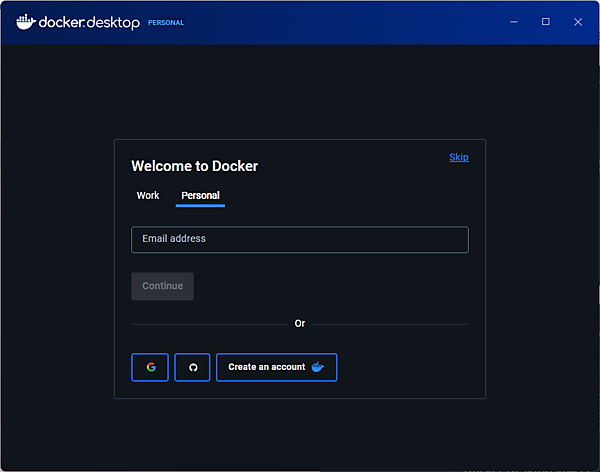600x472 pixels.
Task: Click the PERSONAL badge in title bar
Action: pyautogui.click(x=166, y=22)
